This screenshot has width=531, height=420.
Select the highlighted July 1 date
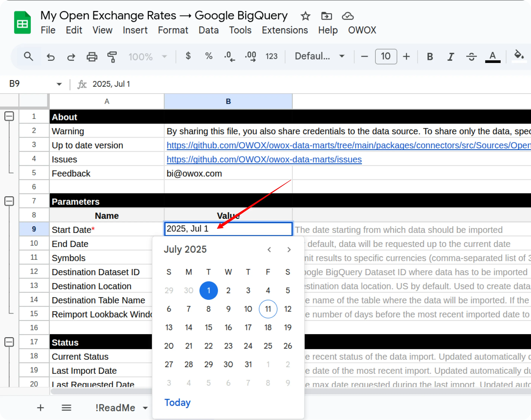208,290
